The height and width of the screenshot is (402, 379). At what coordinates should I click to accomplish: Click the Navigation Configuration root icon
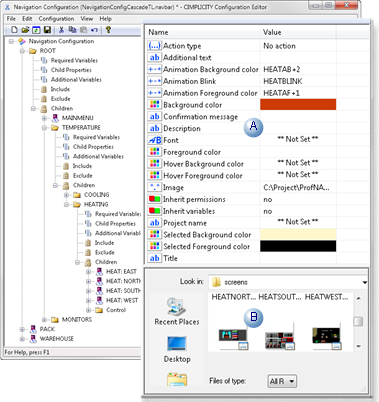tap(22, 41)
